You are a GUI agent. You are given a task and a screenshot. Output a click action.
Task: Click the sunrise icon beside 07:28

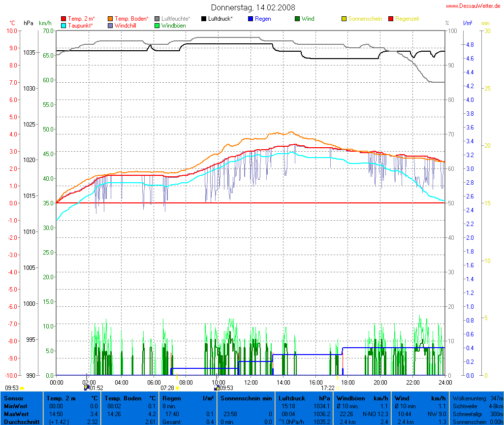(177, 388)
